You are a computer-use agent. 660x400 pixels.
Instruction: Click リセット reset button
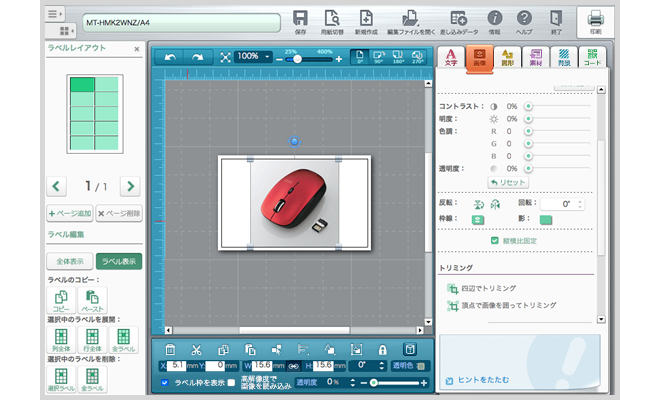point(508,182)
